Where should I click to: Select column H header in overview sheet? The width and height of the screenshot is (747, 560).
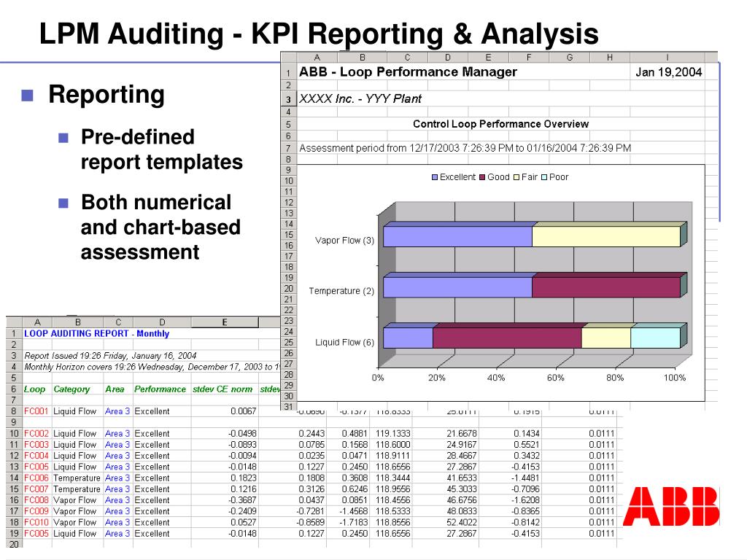(x=610, y=57)
